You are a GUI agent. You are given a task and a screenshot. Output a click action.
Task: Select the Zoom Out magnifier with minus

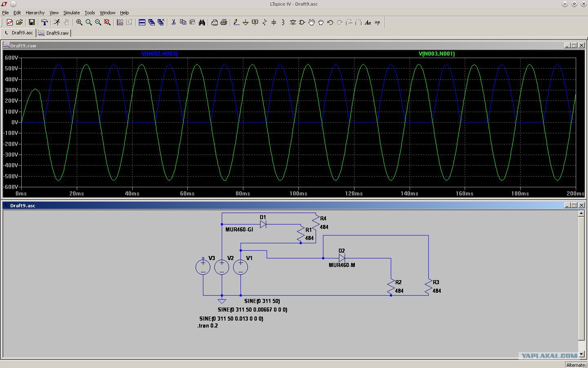pos(98,22)
